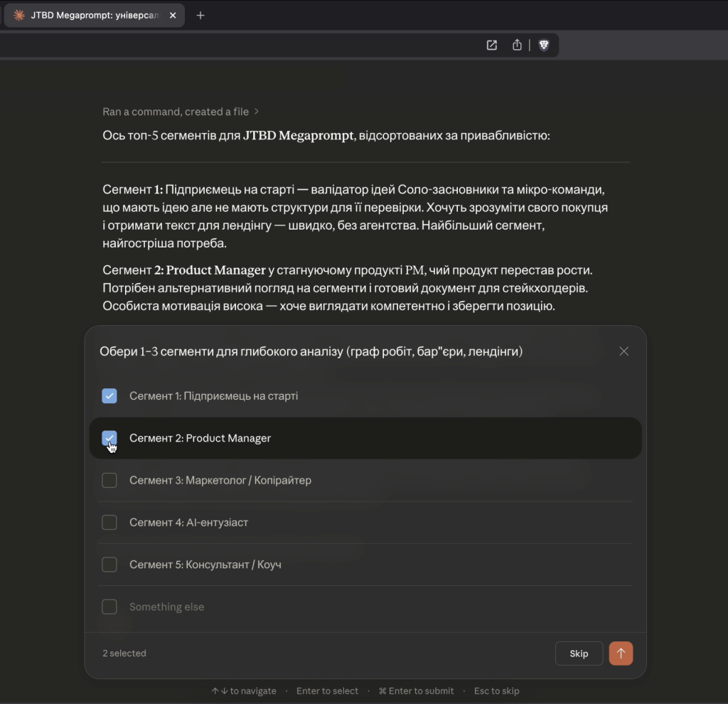Uncheck Сегмент 2: Product Manager
728x704 pixels.
click(109, 438)
